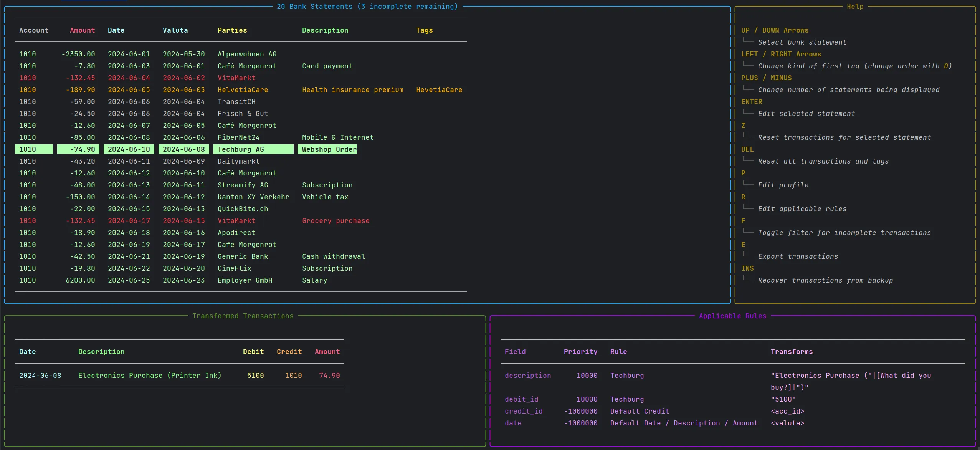Select the Card payment description
Image resolution: width=980 pixels, height=450 pixels.
pyautogui.click(x=327, y=66)
